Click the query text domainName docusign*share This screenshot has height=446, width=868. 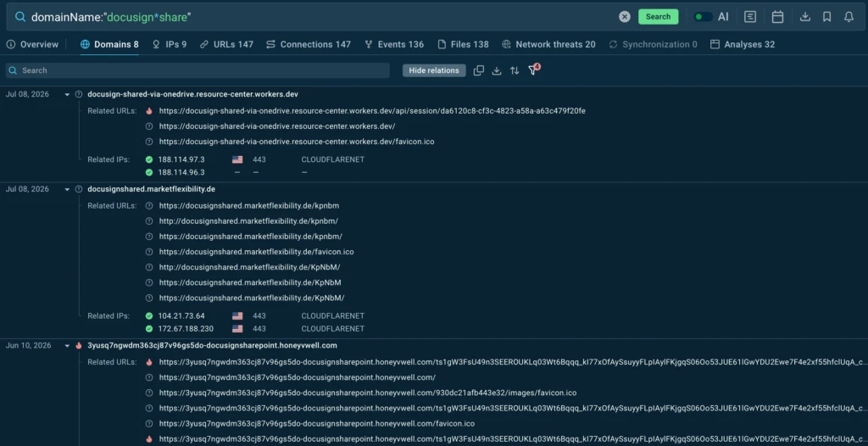[111, 17]
